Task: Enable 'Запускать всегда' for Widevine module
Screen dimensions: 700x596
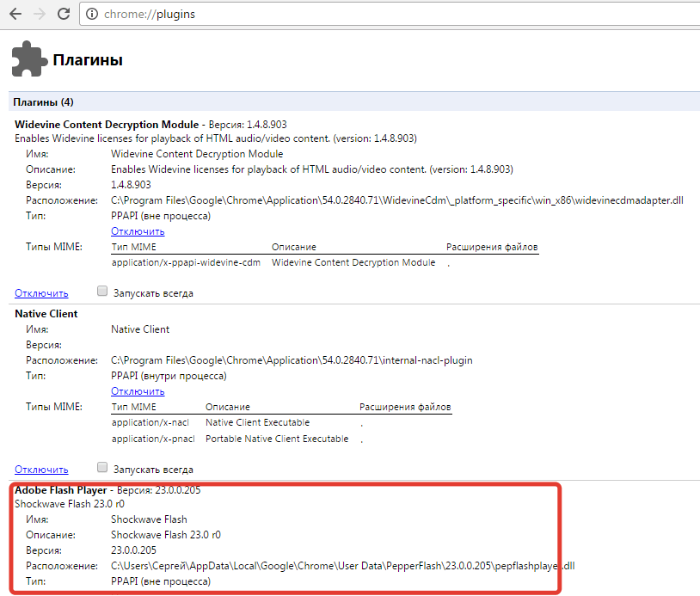Action: coord(102,292)
